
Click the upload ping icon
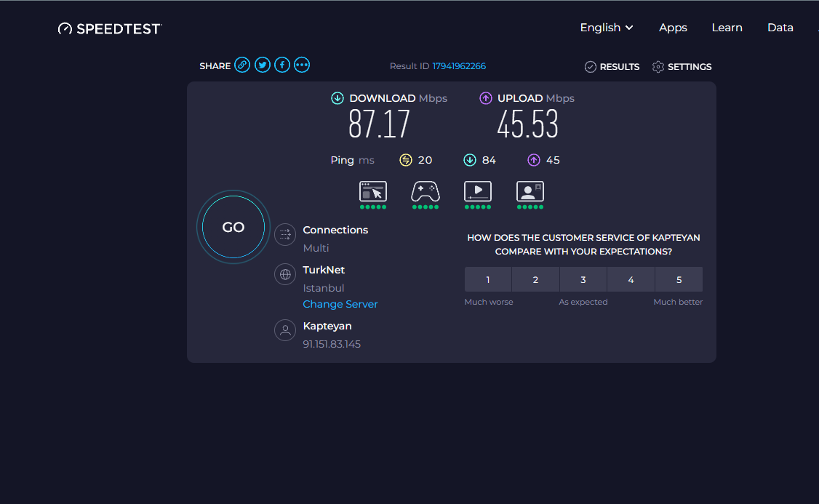tap(533, 160)
